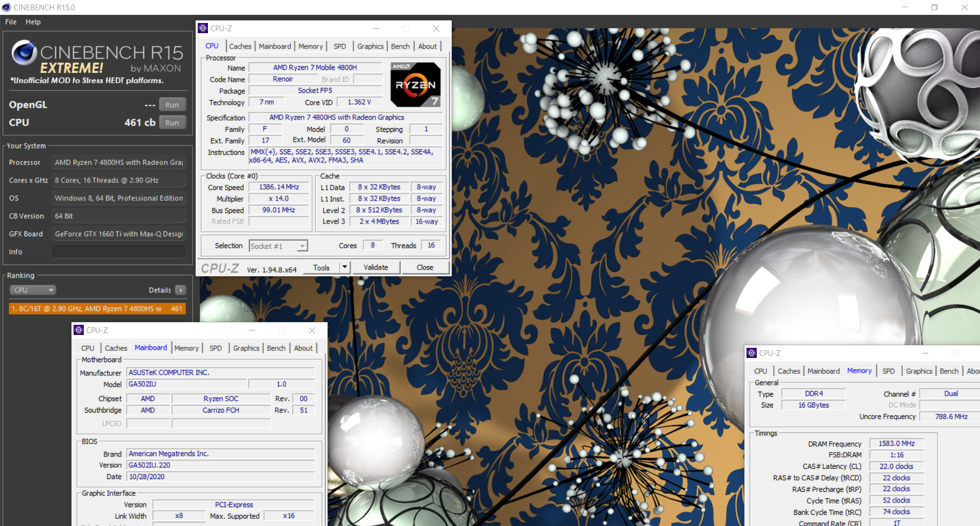980x526 pixels.
Task: Click the DRAM Frequency value 1583.0 MHz
Action: (x=897, y=443)
